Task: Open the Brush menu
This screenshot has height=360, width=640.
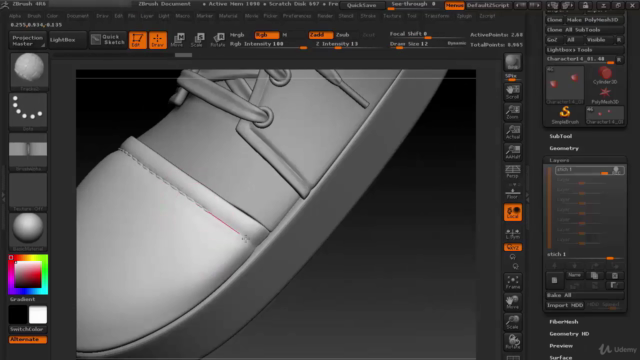Action: 34,16
